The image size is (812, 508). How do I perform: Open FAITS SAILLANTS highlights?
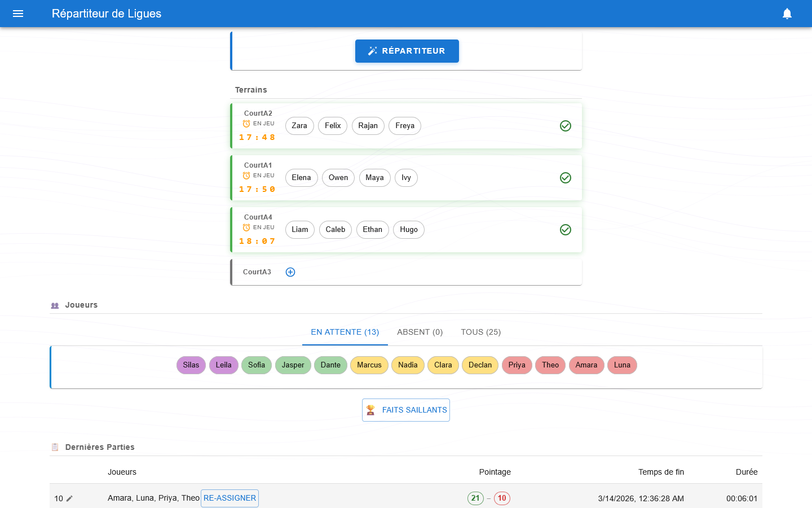pos(414,410)
